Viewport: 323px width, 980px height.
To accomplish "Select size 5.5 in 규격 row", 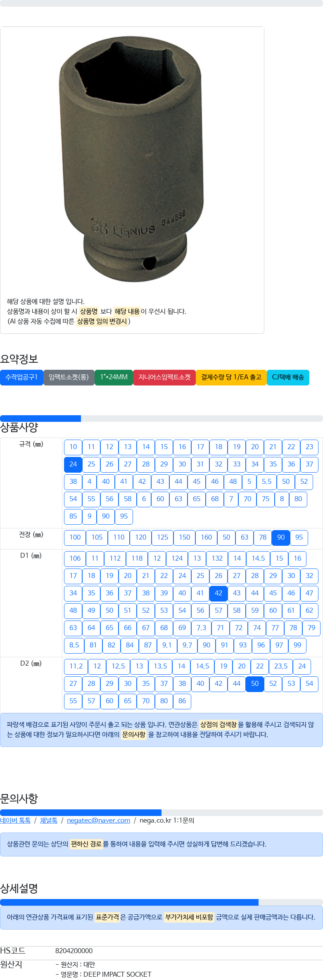I will click(267, 482).
